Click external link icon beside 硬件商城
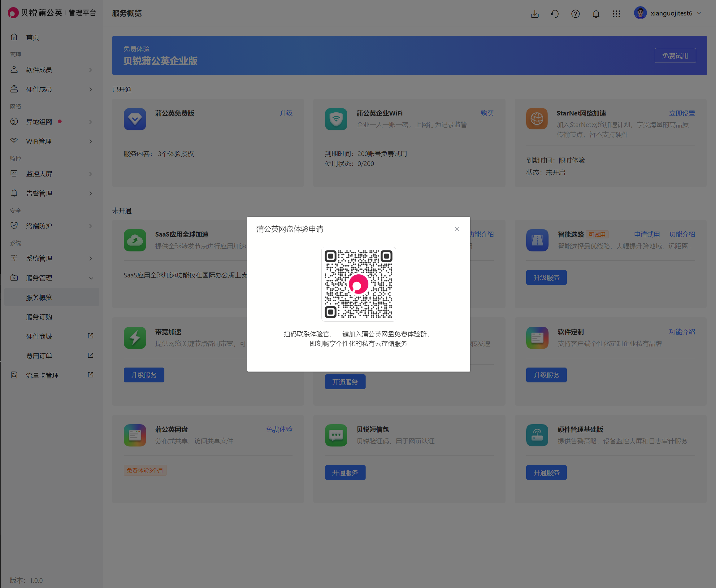Image resolution: width=716 pixels, height=588 pixels. point(91,336)
